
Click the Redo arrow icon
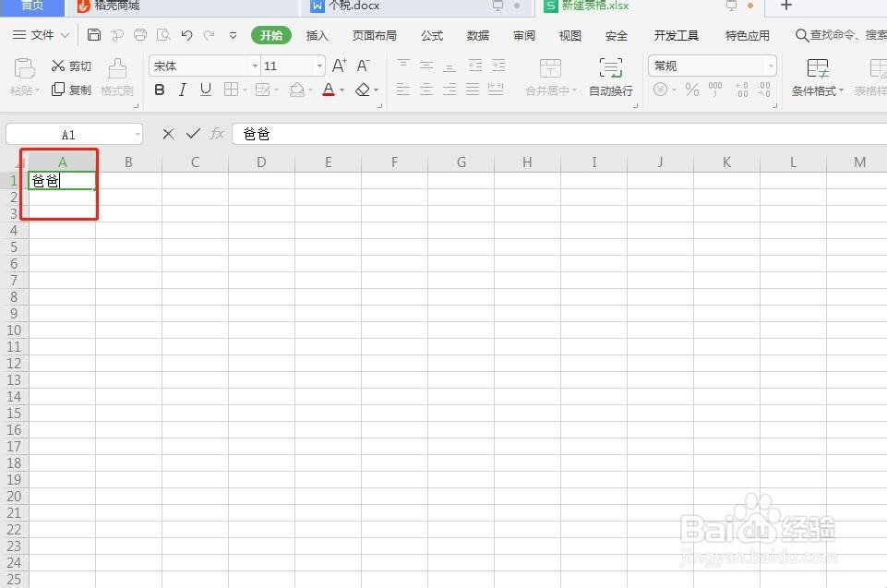point(210,35)
